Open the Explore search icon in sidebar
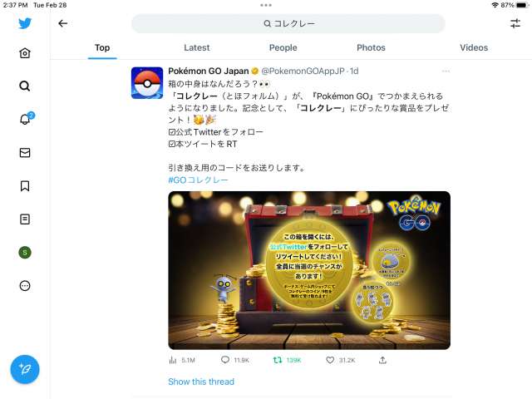Image resolution: width=532 pixels, height=399 pixels. [x=25, y=86]
